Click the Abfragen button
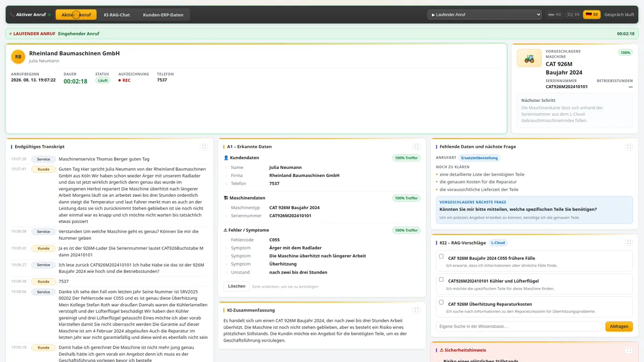The height and width of the screenshot is (362, 644). (619, 326)
